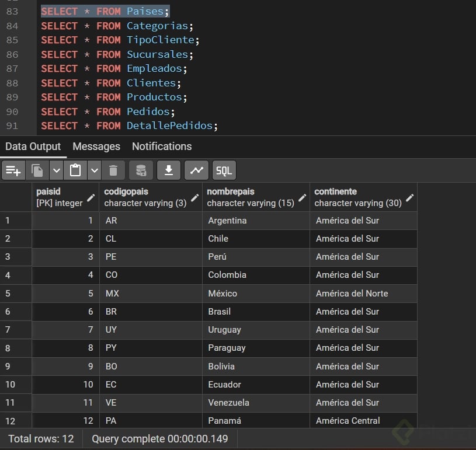
Task: Click the 'Query complete 00:00:00.149' status text
Action: (x=159, y=439)
